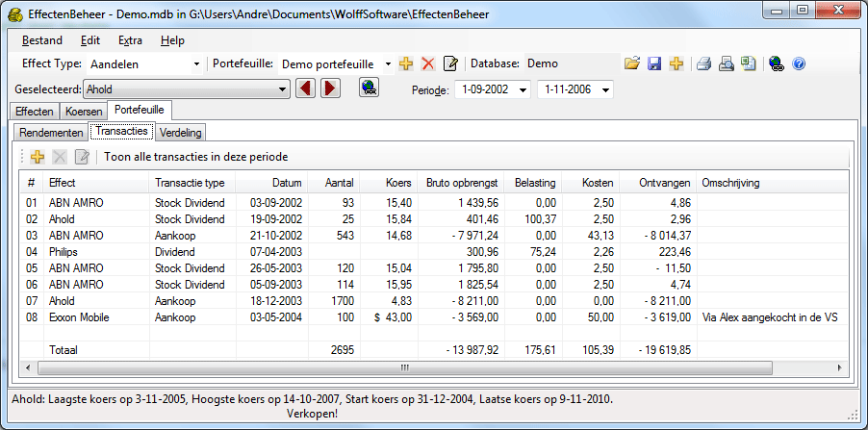Click the printer icon to print

(704, 64)
